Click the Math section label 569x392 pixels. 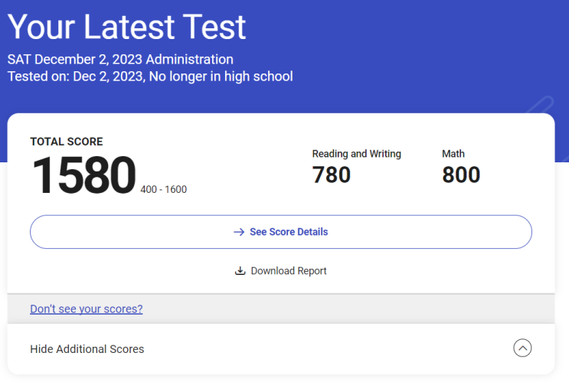click(x=453, y=154)
